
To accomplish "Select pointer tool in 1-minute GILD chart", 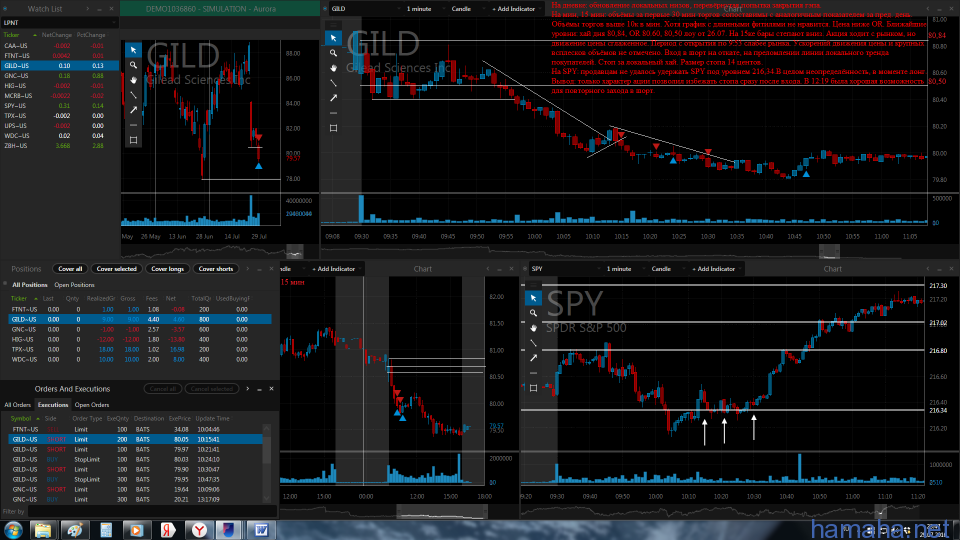I will click(333, 38).
